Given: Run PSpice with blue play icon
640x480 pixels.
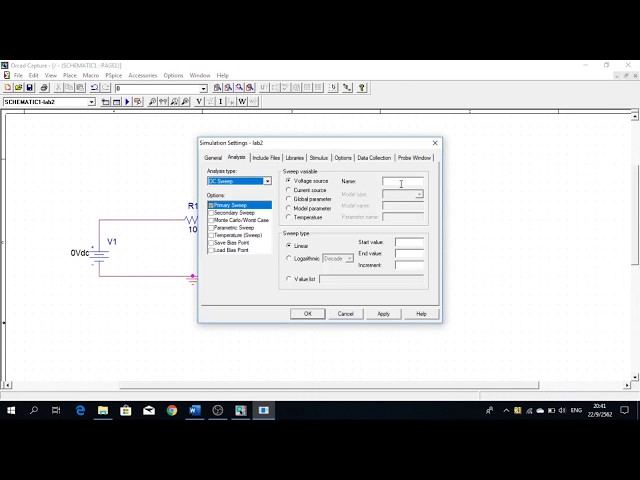Looking at the screenshot, I should (x=127, y=102).
